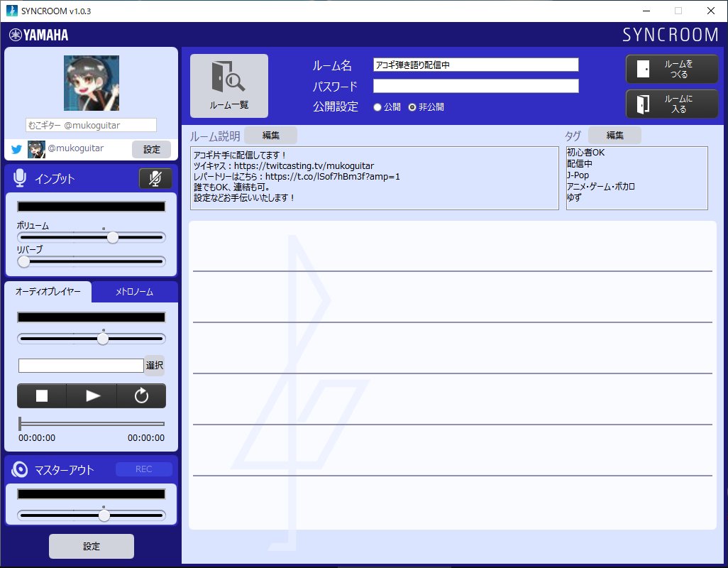Open the room list (ルーム一覧)
This screenshot has height=568, width=728.
229,86
